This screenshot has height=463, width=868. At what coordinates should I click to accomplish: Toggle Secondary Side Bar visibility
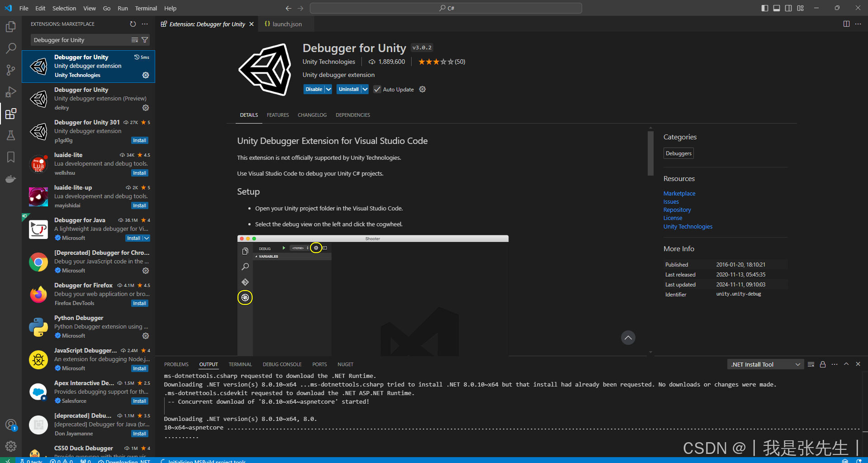pyautogui.click(x=788, y=8)
